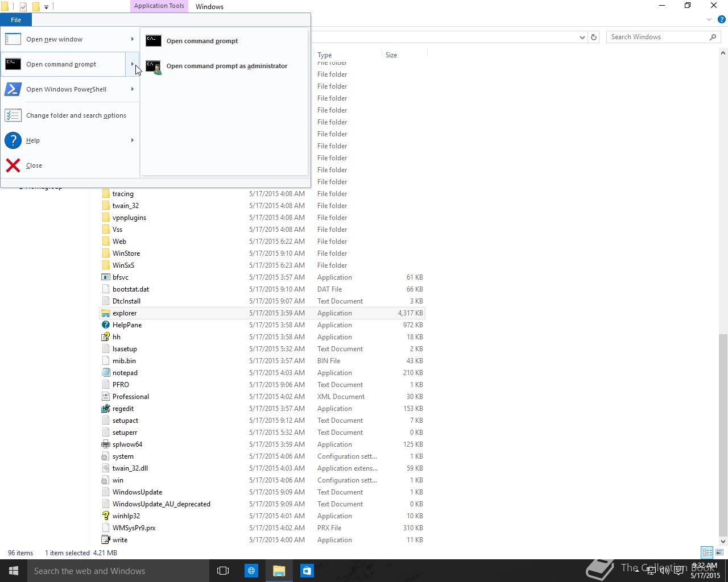728x582 pixels.
Task: Click the winhlp32 help icon
Action: 105,516
